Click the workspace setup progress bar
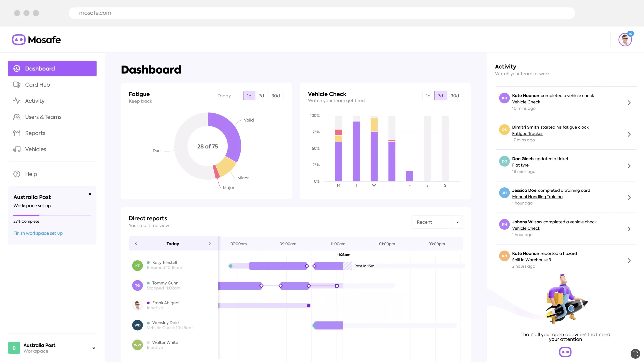This screenshot has height=362, width=644. point(52,215)
